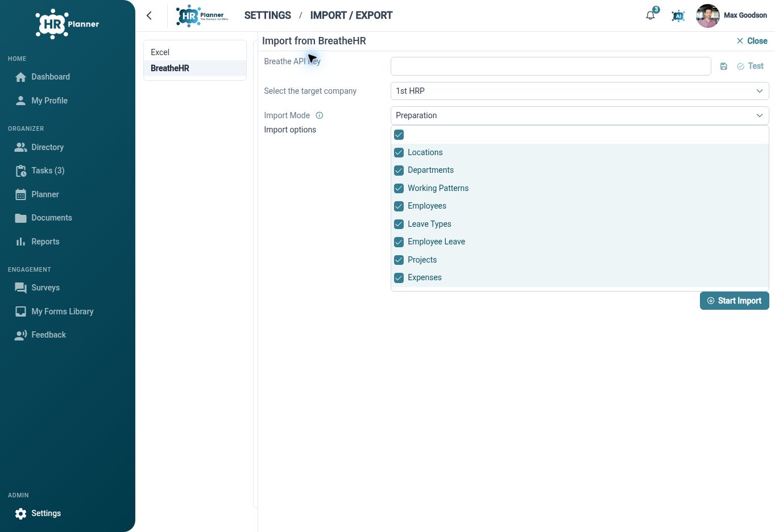Close the Import from BreatheHR panel
Image resolution: width=775 pixels, height=532 pixels.
pyautogui.click(x=752, y=41)
